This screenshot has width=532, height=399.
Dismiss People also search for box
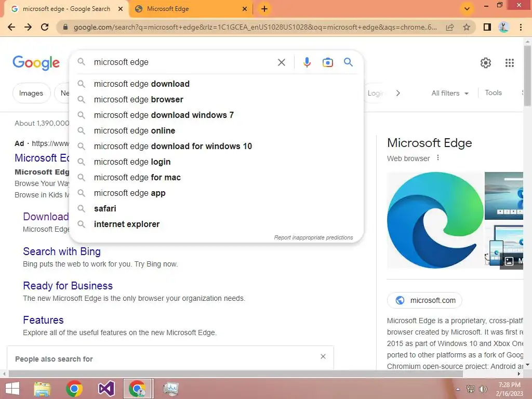(x=323, y=356)
